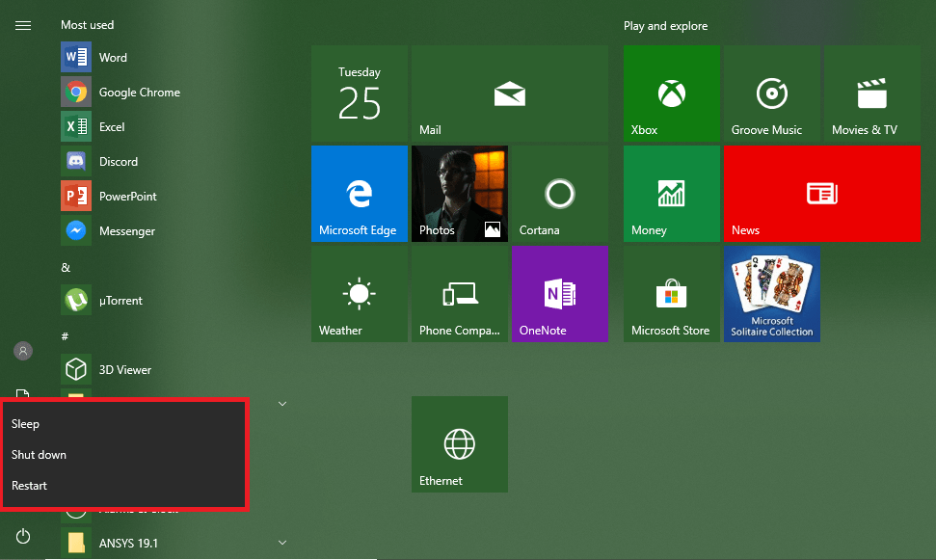The width and height of the screenshot is (936, 560).
Task: Open the Ethernet tile
Action: point(460,444)
